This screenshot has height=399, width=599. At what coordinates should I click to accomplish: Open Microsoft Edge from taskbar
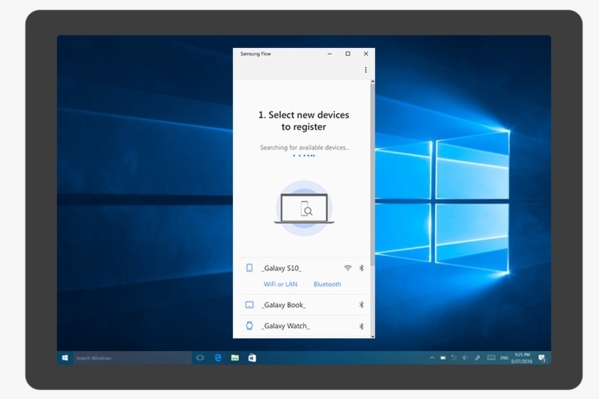[x=218, y=358]
